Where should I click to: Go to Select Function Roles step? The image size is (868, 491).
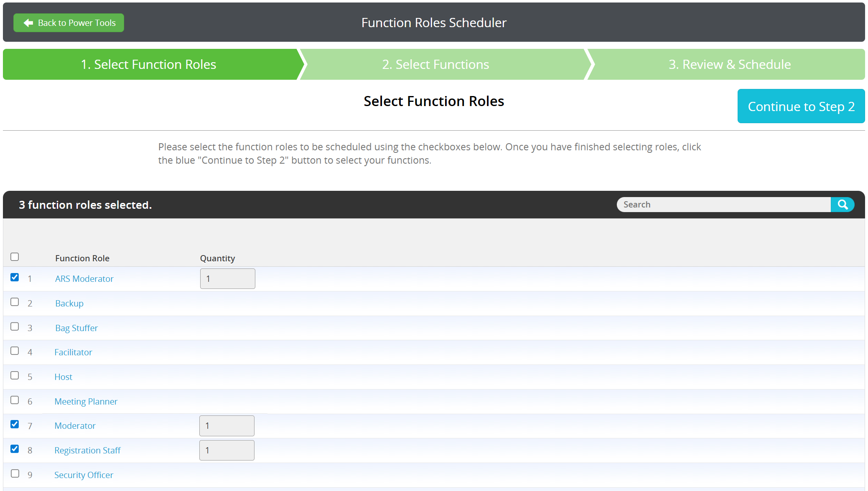(148, 64)
